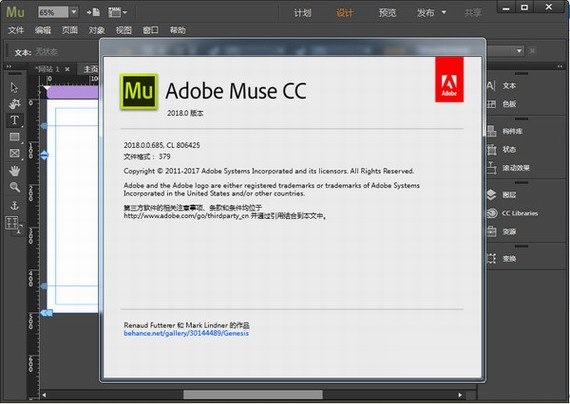
Task: Open the 构件库 (Widgets Library) panel icon
Action: (x=491, y=131)
